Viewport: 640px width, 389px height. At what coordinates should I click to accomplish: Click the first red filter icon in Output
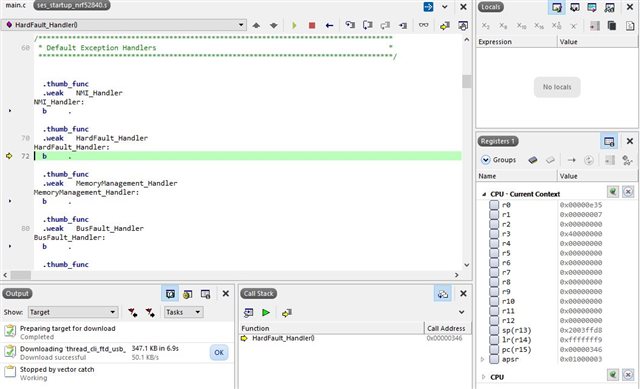[x=132, y=313]
